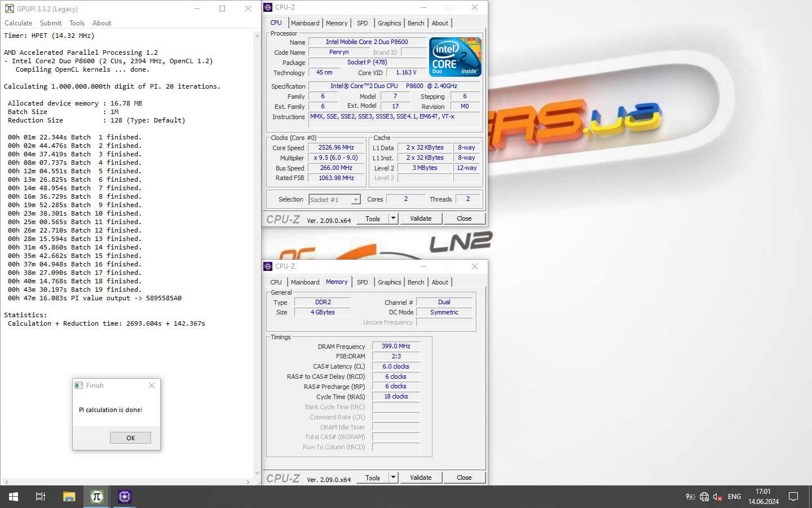Click the GPUPI title bar pi icon

[x=9, y=8]
